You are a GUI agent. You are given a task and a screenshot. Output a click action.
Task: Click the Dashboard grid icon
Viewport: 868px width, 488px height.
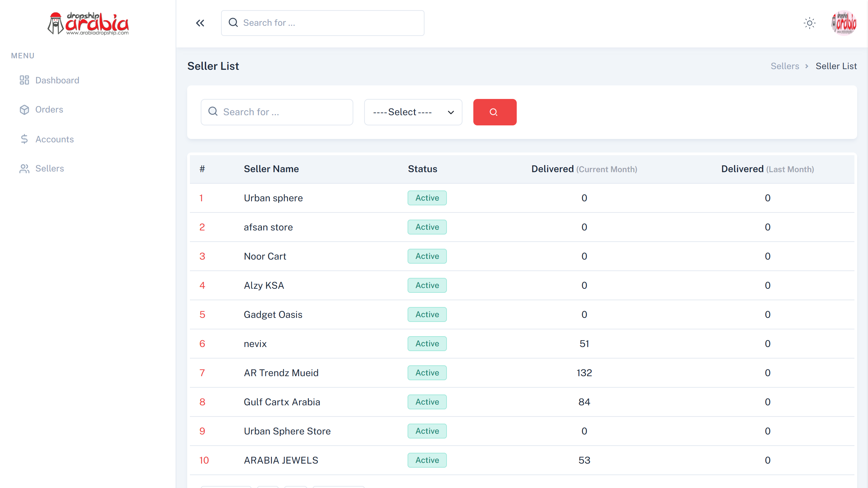point(24,80)
